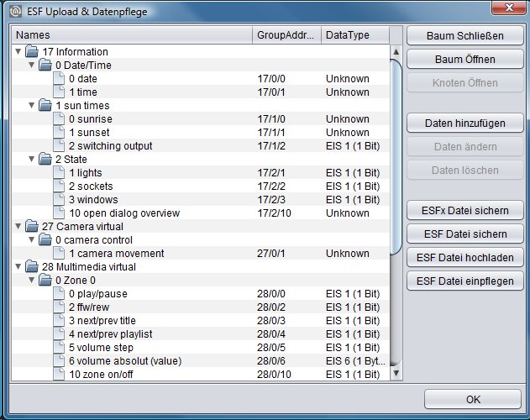Click the folder icon of 0 Zone 0
530x420 pixels.
pyautogui.click(x=45, y=281)
